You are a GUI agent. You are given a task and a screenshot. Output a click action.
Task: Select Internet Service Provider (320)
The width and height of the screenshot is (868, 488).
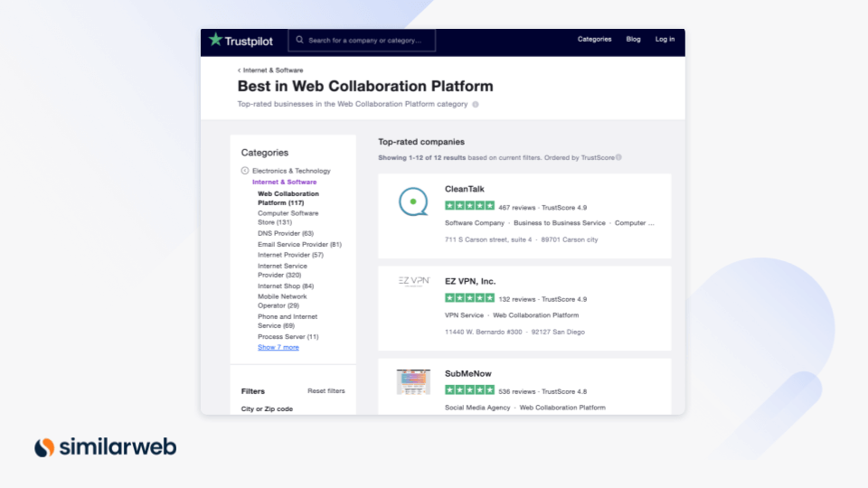click(282, 270)
